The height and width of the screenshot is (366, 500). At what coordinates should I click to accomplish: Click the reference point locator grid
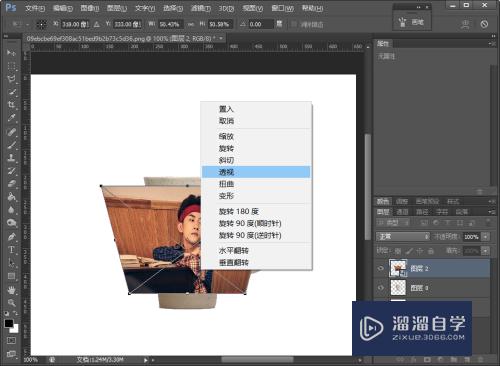point(41,24)
